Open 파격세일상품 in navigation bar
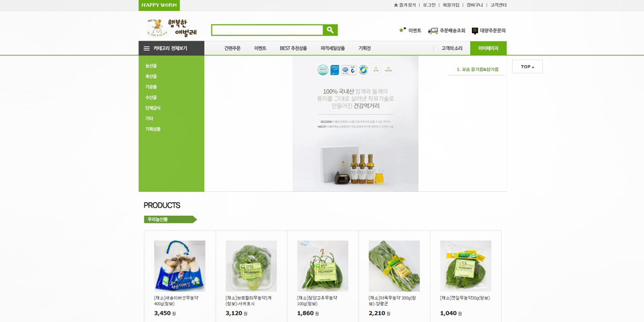The image size is (644, 322). [333, 48]
